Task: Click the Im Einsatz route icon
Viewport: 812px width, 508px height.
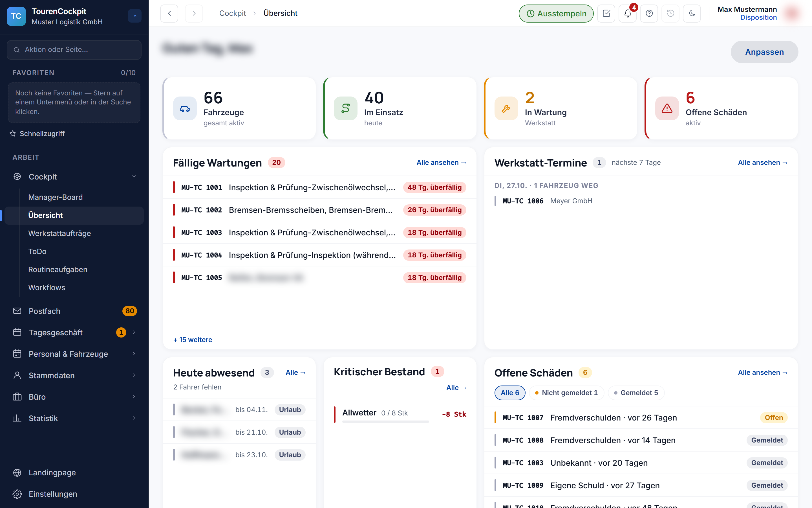Action: click(x=346, y=109)
